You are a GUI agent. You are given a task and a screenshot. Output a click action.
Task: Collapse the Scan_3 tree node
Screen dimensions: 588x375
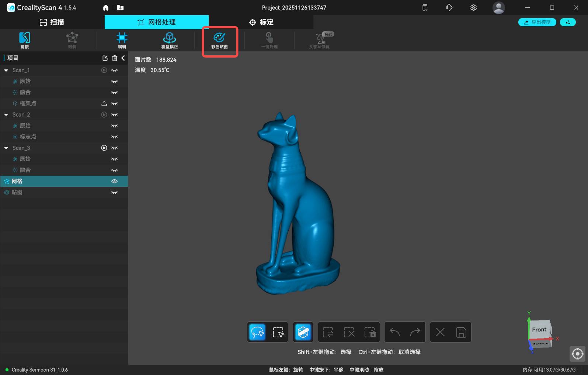click(6, 148)
